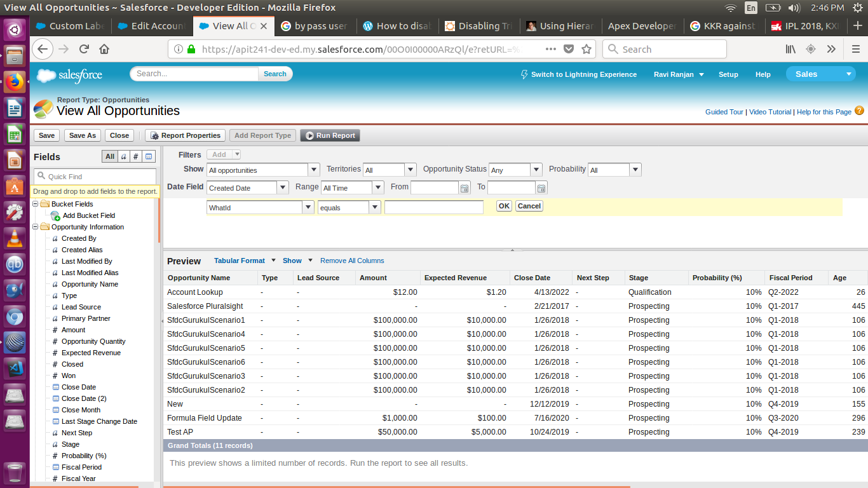This screenshot has height=488, width=868.
Task: Open the Sales app menu
Action: click(x=821, y=74)
